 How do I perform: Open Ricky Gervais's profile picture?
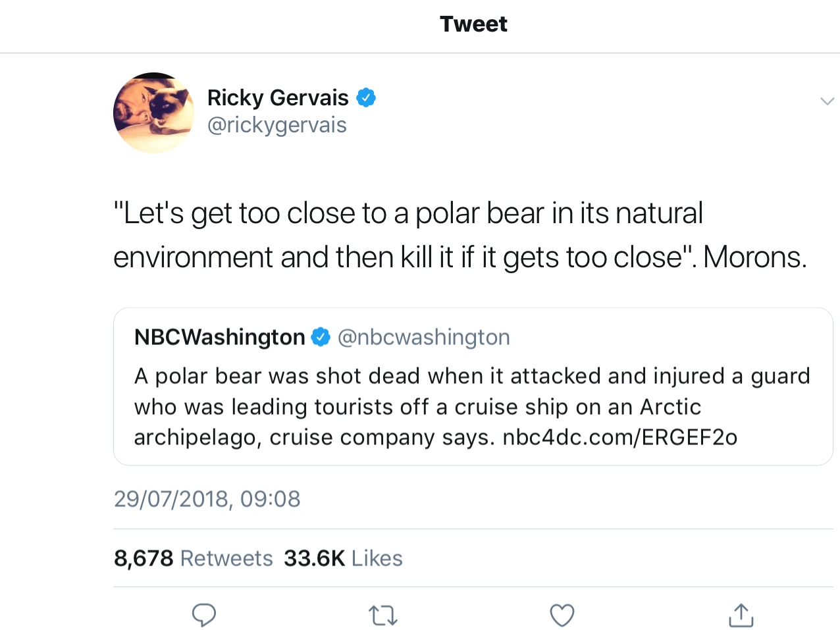coord(153,113)
